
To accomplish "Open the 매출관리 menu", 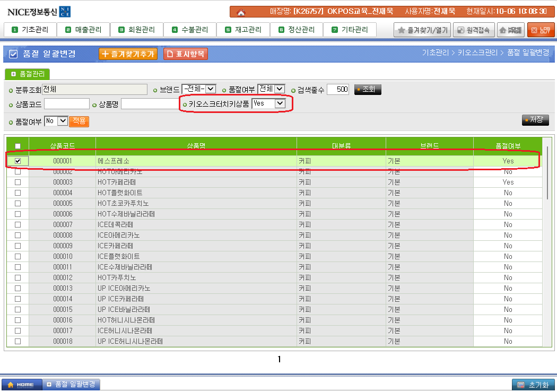I will pos(83,30).
